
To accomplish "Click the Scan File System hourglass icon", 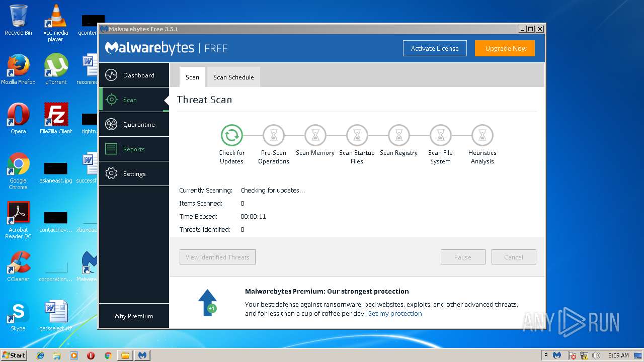I will tap(441, 135).
